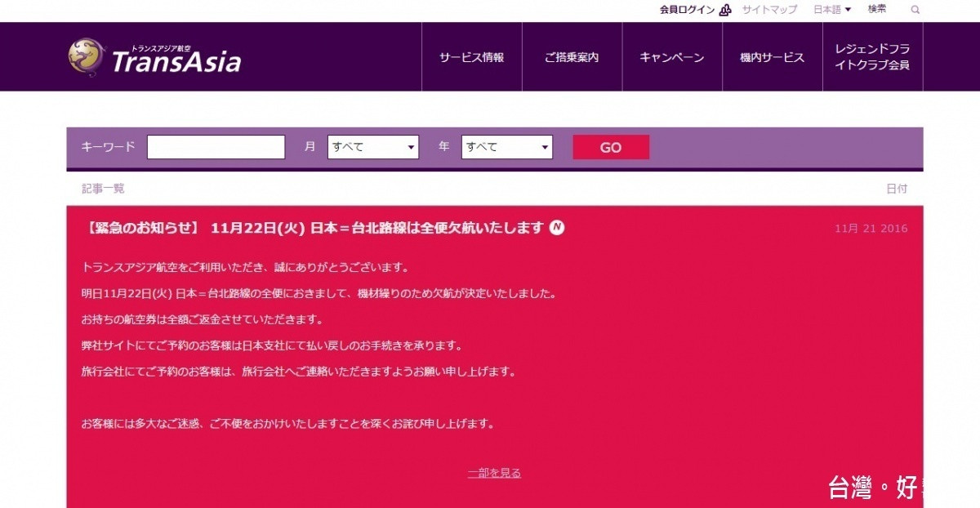Click the 旅行会社へご連絡 sentence
This screenshot has width=980, height=508.
pos(299,372)
